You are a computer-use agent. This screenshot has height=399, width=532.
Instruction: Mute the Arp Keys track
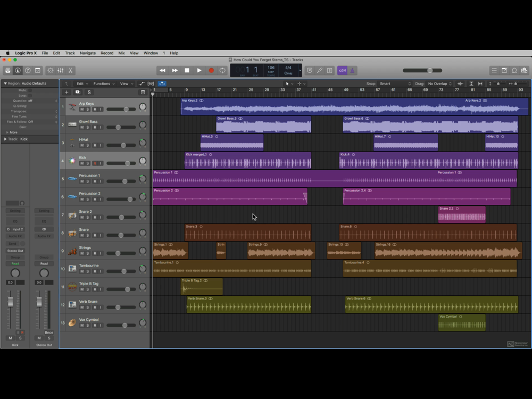click(82, 109)
